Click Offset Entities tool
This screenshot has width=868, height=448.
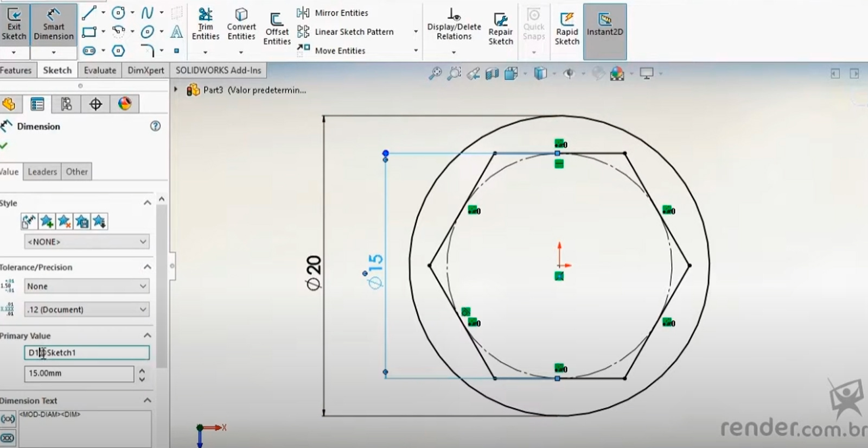point(277,29)
